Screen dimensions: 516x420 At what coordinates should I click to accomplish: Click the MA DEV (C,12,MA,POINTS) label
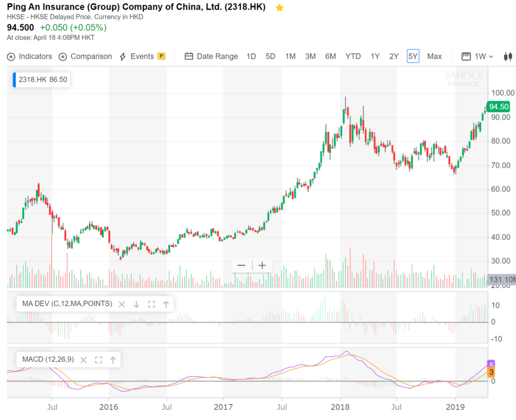(67, 304)
